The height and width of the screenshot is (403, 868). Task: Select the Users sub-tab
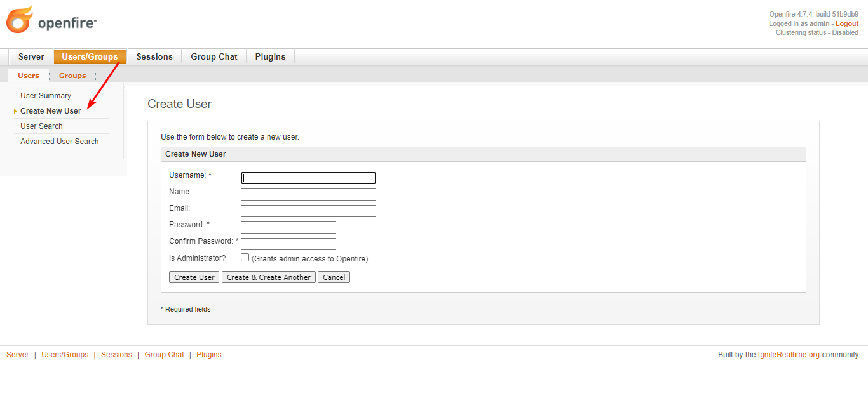click(29, 76)
